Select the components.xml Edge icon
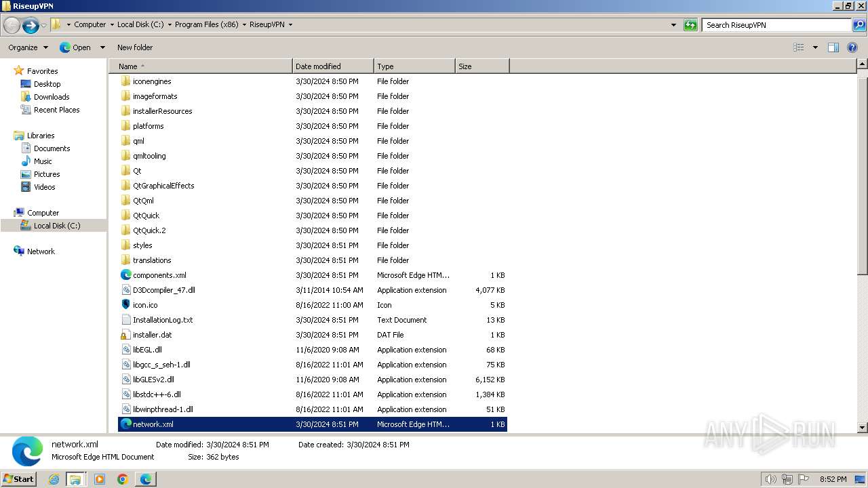 click(x=125, y=275)
